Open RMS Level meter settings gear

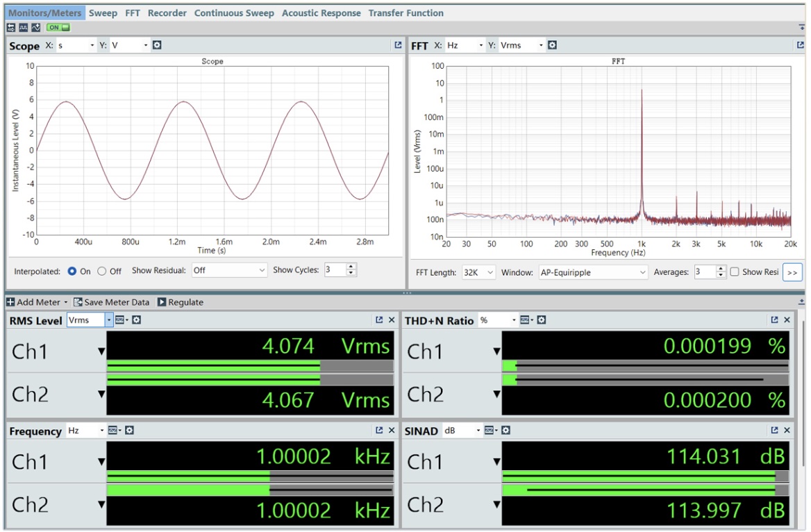pos(137,319)
